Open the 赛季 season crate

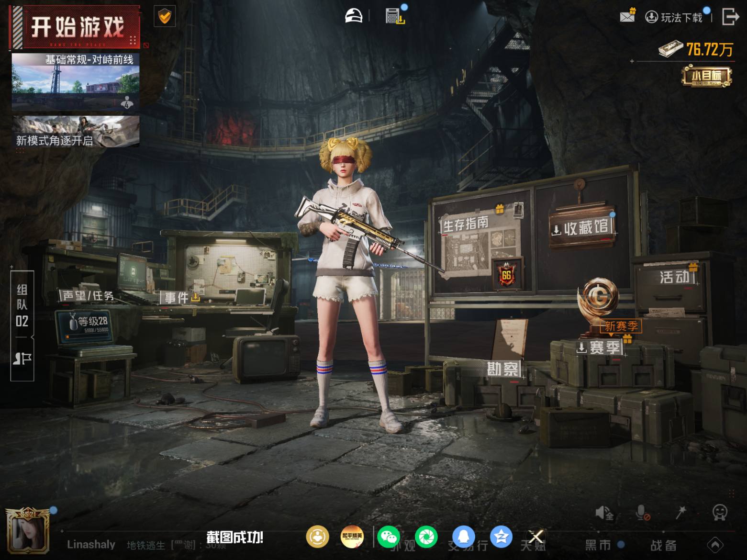pyautogui.click(x=600, y=347)
